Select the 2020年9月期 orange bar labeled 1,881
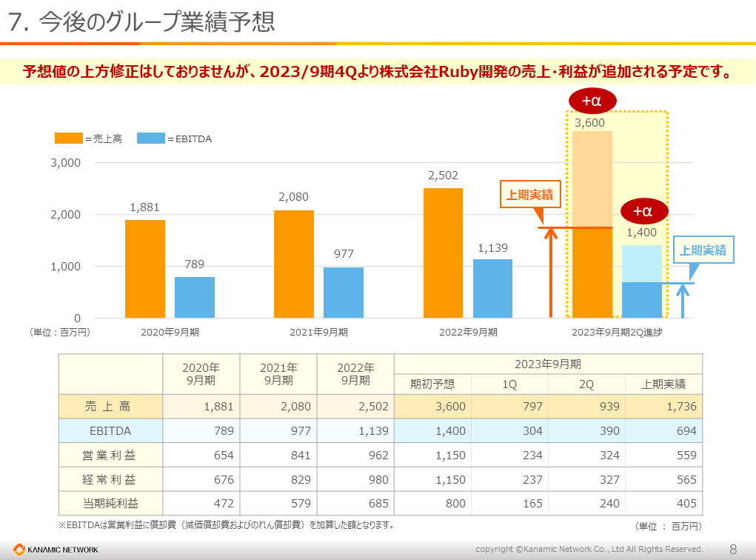 coord(145,269)
